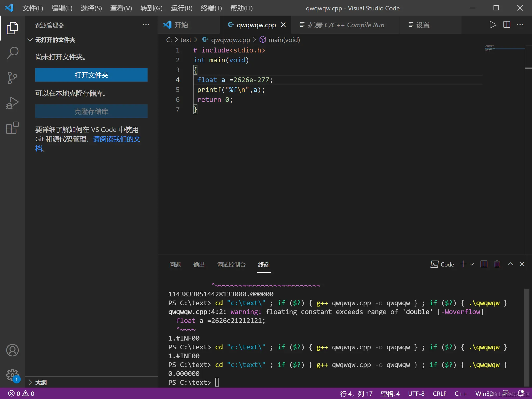The width and height of the screenshot is (532, 399).
Task: Click the Run Code play icon
Action: [x=493, y=25]
